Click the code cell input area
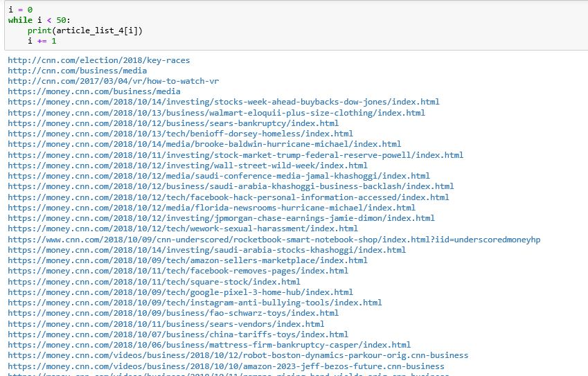 (x=296, y=25)
